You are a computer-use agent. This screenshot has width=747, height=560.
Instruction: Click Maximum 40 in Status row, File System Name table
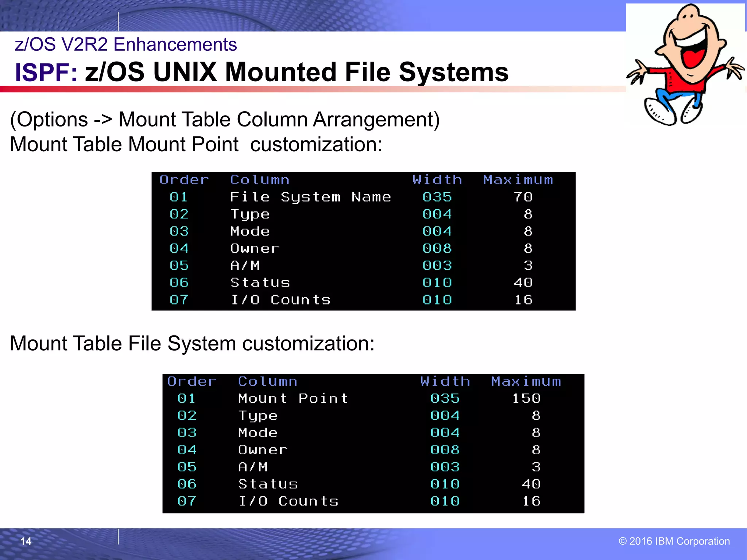point(523,283)
